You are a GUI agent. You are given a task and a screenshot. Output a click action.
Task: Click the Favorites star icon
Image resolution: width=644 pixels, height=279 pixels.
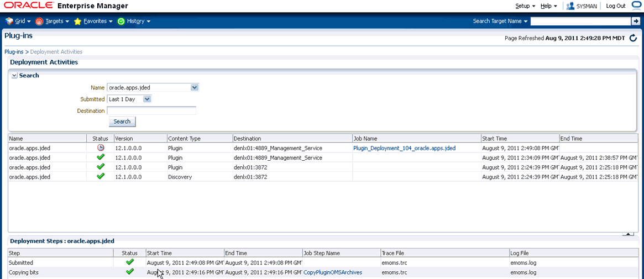pos(77,21)
